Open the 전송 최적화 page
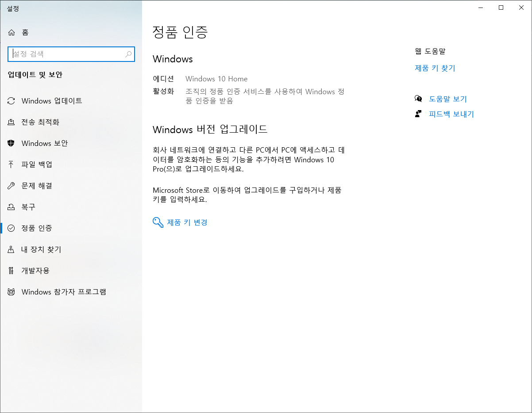The width and height of the screenshot is (532, 413). [x=71, y=122]
